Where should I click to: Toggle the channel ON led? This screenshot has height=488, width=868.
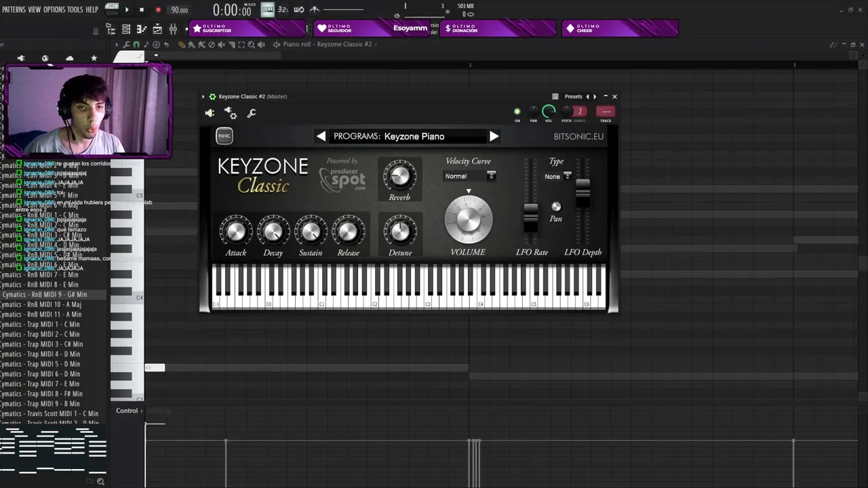coord(517,111)
